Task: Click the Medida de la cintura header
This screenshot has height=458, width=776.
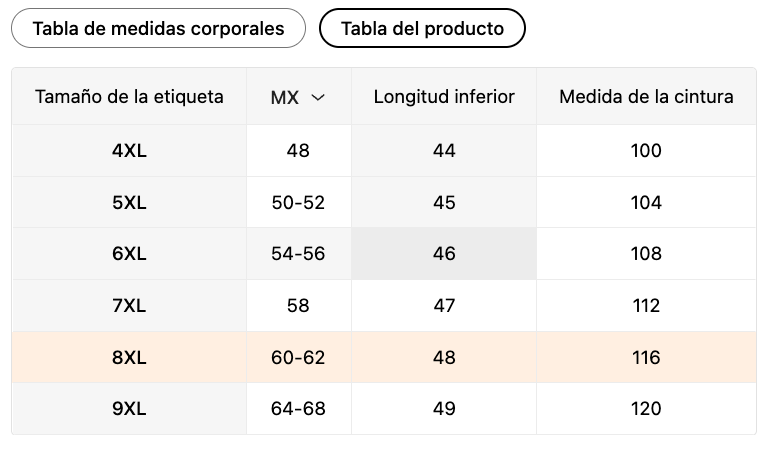Action: coord(646,97)
